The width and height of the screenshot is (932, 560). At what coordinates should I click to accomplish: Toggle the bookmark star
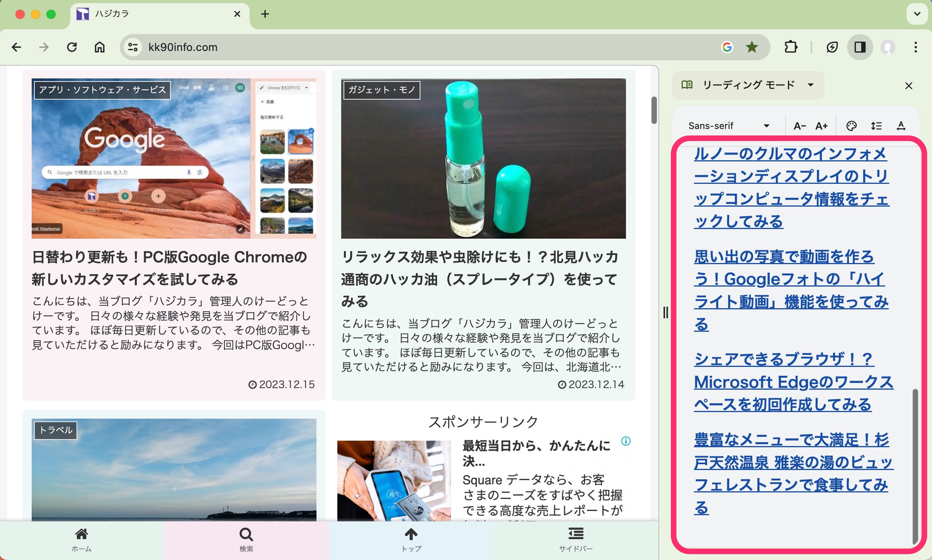click(752, 47)
